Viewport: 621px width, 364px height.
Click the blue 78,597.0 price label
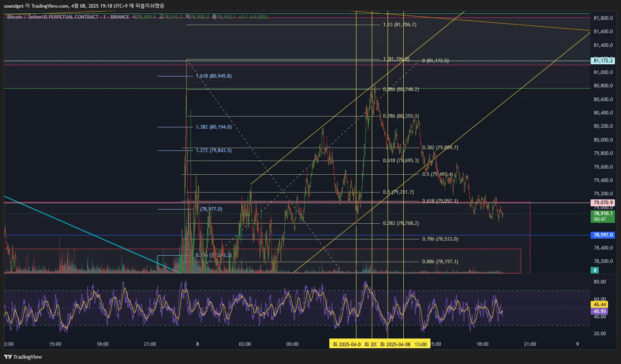point(603,235)
